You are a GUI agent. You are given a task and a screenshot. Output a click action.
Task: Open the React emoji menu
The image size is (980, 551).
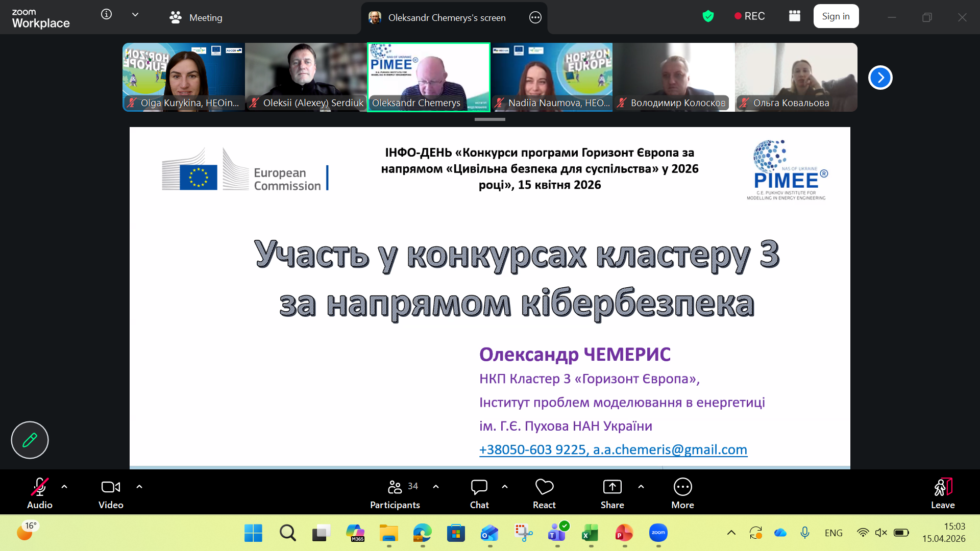pyautogui.click(x=544, y=493)
